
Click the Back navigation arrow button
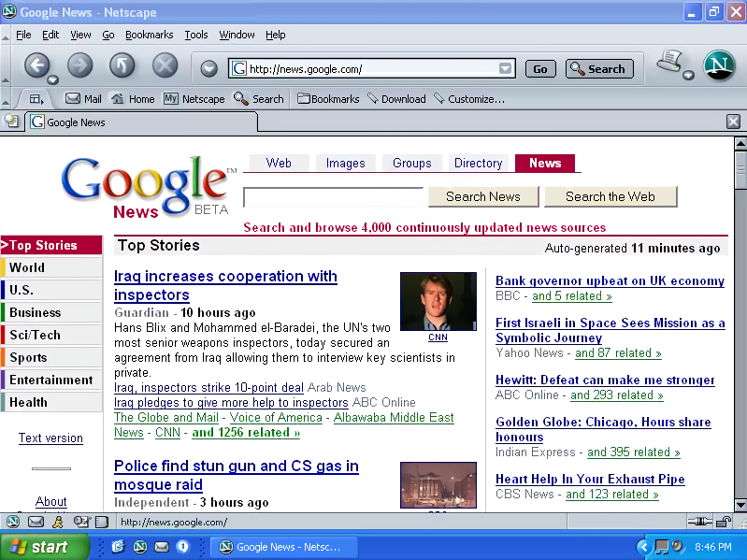click(36, 65)
